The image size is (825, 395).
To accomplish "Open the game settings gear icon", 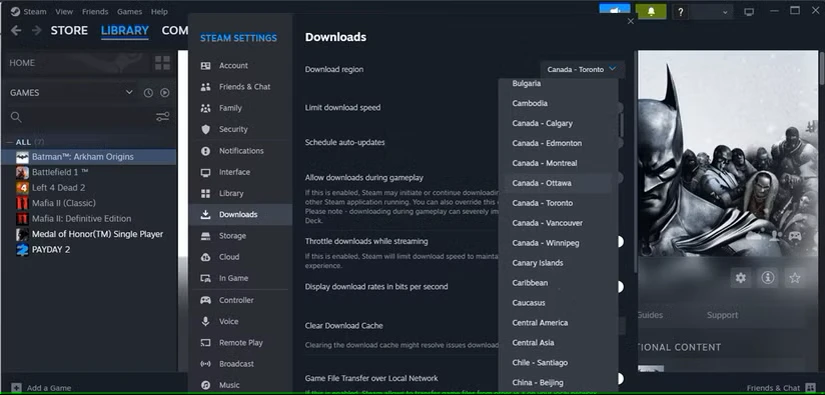I will (741, 278).
